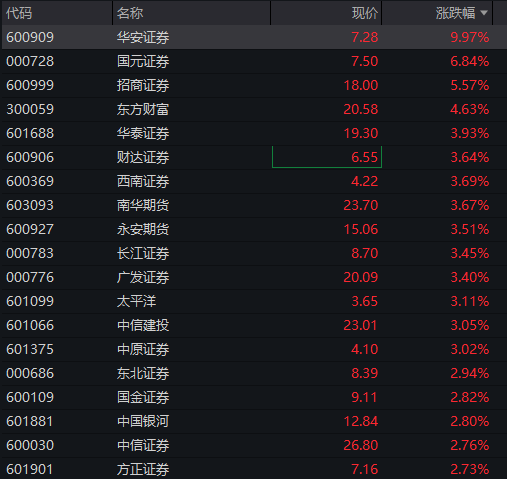The width and height of the screenshot is (507, 479).
Task: Select the 3.45% change value
Action: 470,253
